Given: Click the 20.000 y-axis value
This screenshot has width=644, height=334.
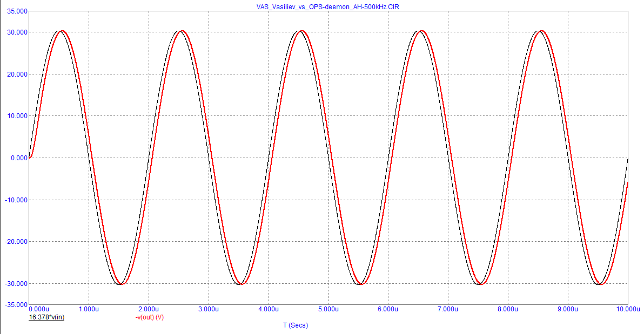Looking at the screenshot, I should click(x=17, y=74).
